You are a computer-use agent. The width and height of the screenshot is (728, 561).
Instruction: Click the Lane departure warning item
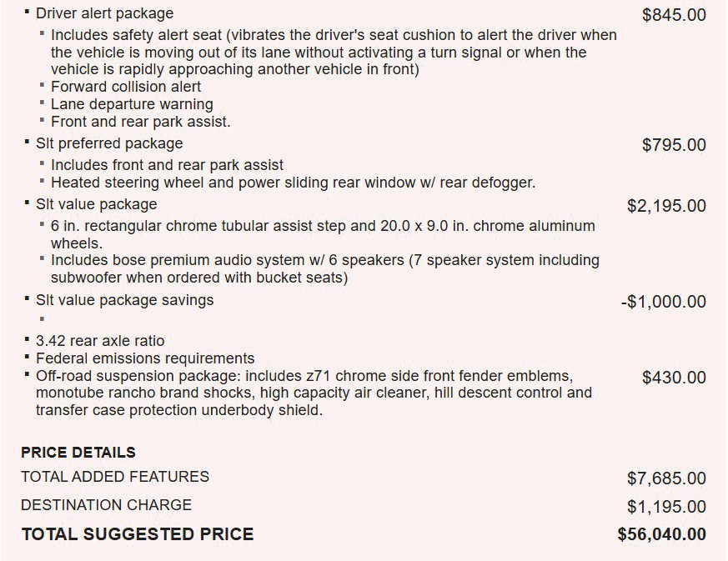pyautogui.click(x=132, y=104)
